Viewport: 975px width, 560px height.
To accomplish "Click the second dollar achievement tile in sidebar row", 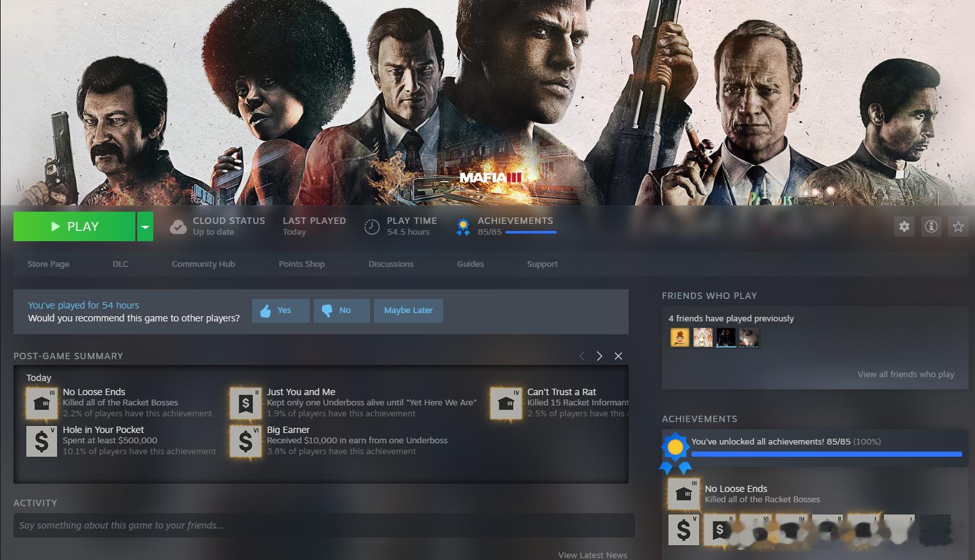I will pyautogui.click(x=720, y=530).
